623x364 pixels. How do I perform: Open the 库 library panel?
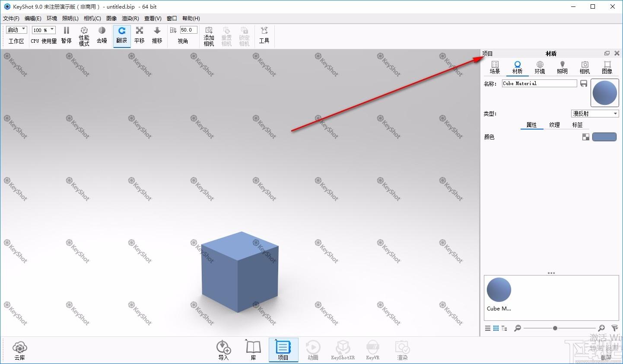(254, 350)
